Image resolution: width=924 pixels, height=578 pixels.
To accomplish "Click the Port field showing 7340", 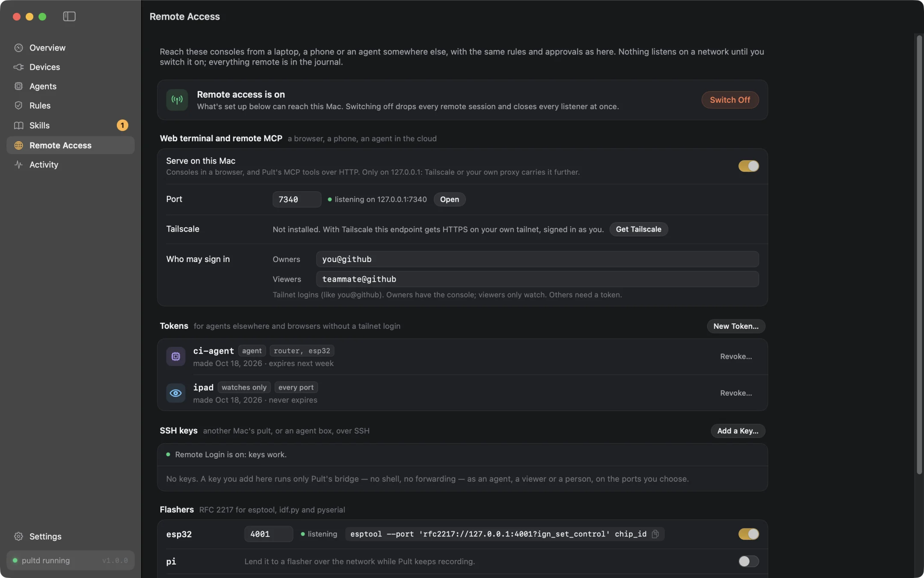I will tap(297, 199).
